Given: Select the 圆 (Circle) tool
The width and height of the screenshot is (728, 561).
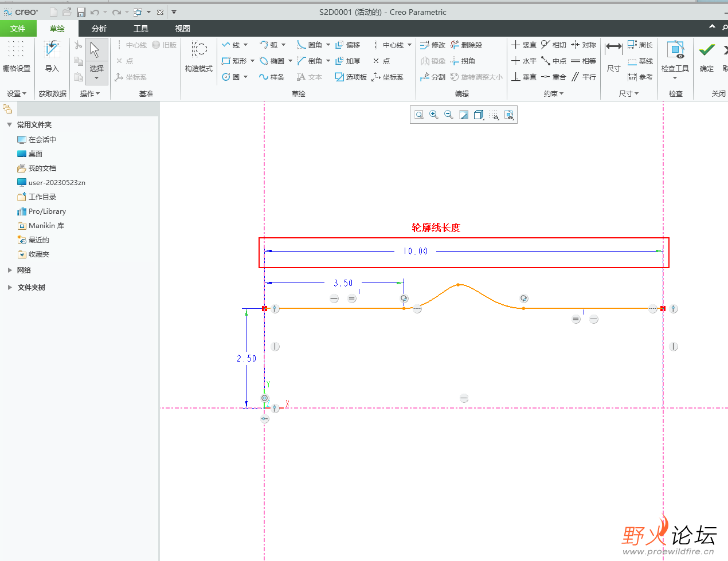Looking at the screenshot, I should point(231,77).
